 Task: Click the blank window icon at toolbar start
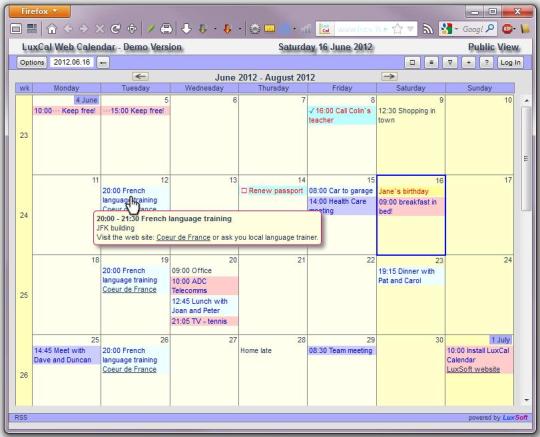pos(16,29)
